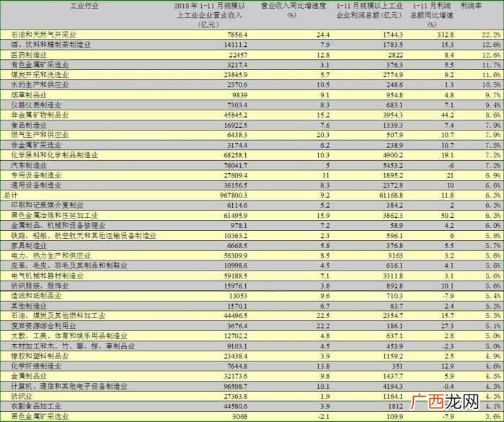Select profit growth value 50.2
This screenshot has height=422, width=504.
coord(447,216)
